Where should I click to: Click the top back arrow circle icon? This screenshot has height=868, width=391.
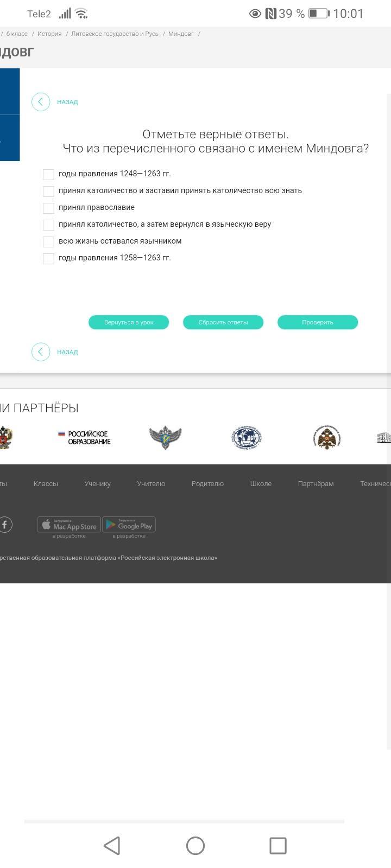41,102
